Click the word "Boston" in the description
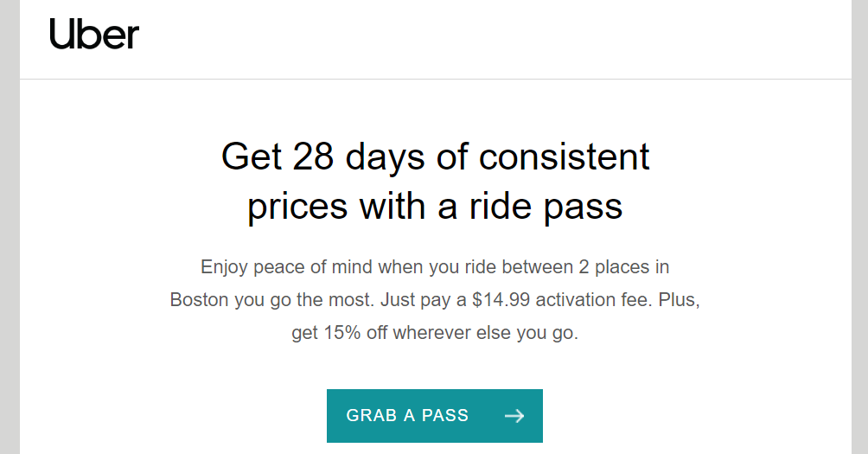This screenshot has width=868, height=454. pos(201,300)
